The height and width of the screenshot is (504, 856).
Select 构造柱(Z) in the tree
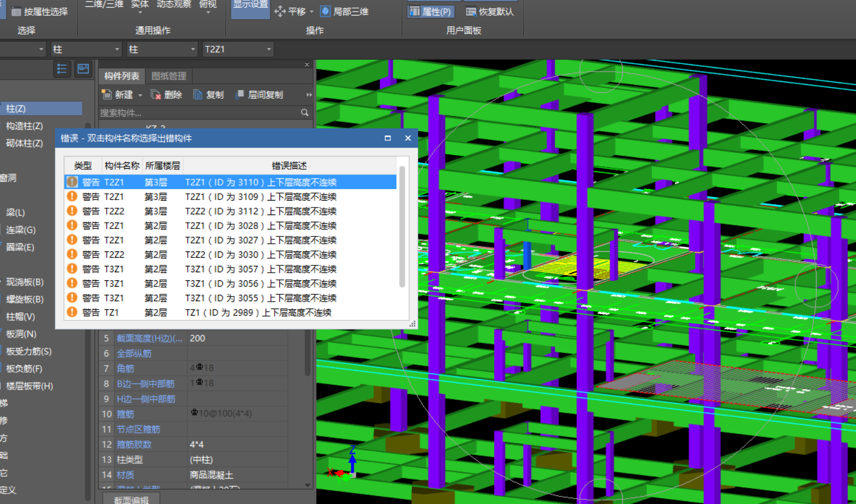[x=24, y=126]
